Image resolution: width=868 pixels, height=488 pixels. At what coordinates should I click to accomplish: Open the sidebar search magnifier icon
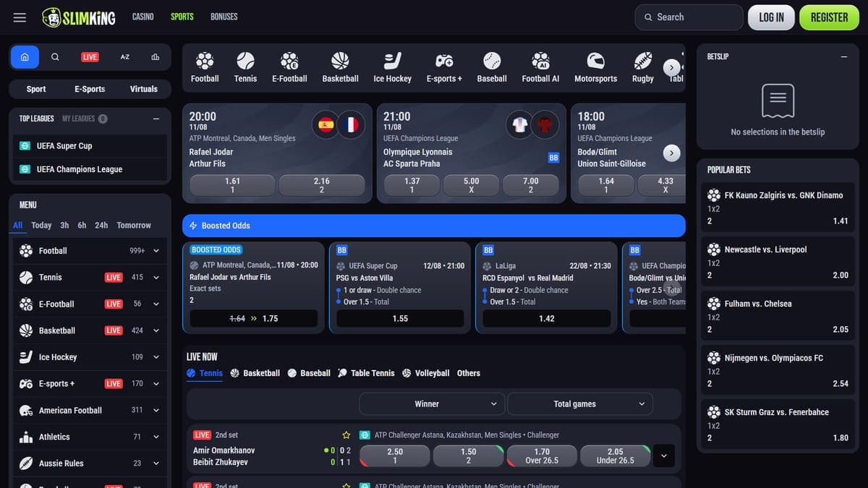[x=56, y=56]
